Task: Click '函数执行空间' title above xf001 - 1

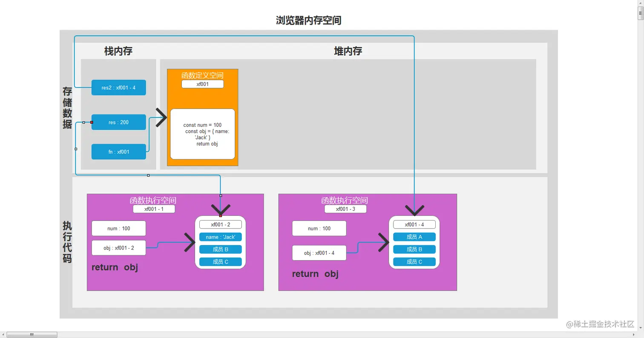Action: click(153, 201)
